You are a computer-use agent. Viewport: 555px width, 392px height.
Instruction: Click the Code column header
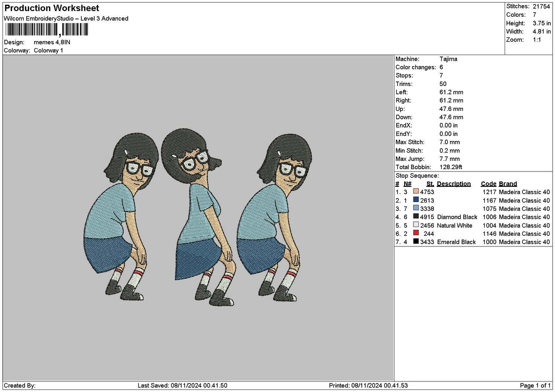click(x=488, y=184)
